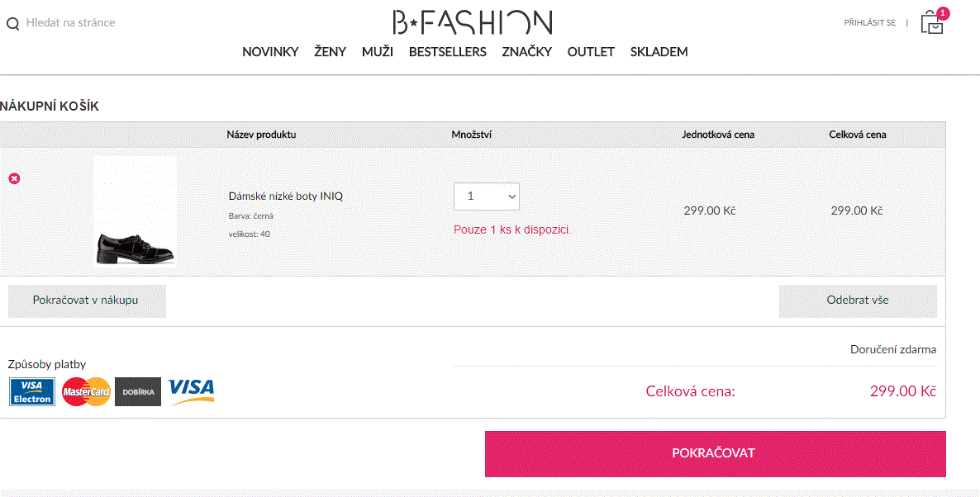Click Pokračovat v nákupu button
980x497 pixels.
[x=87, y=301]
